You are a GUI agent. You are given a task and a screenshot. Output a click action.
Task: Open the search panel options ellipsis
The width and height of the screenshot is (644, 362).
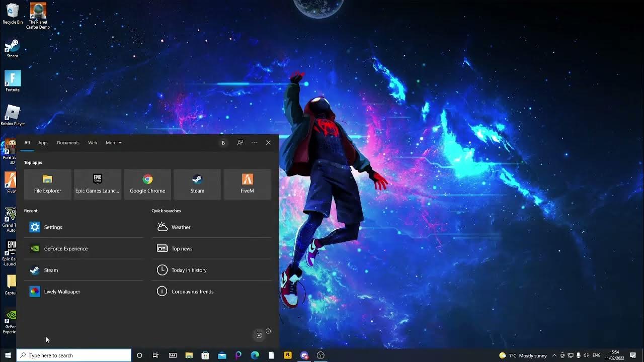point(254,143)
